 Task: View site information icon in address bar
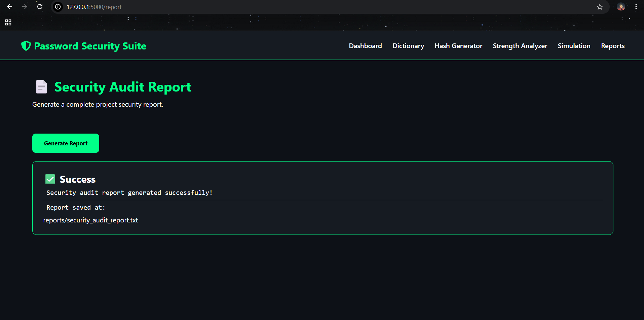pyautogui.click(x=58, y=7)
